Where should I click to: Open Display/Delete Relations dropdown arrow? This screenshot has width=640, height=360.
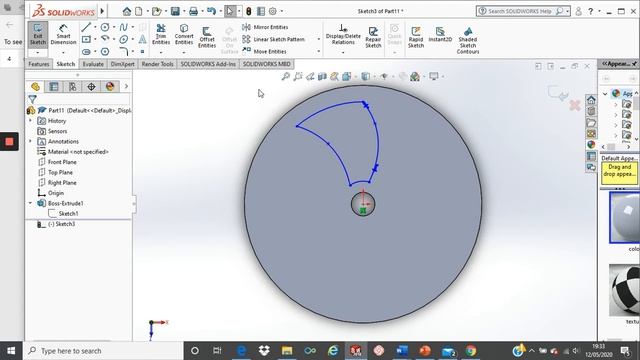pos(343,52)
